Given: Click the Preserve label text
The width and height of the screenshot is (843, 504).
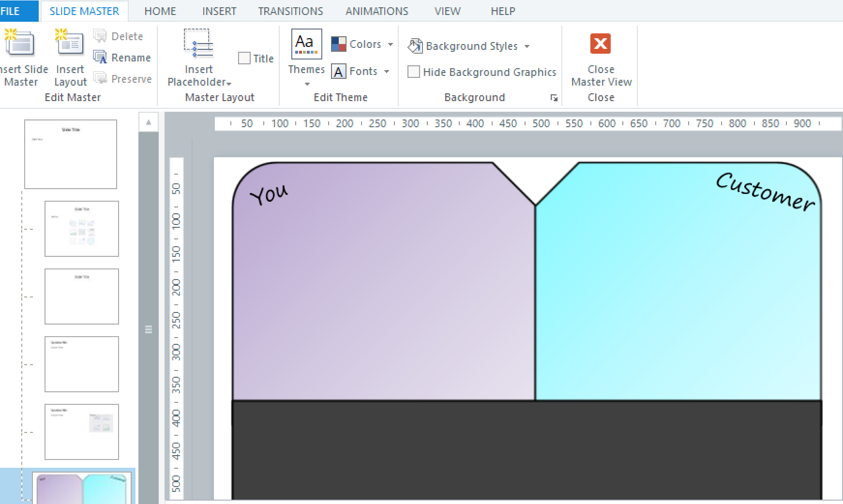Looking at the screenshot, I should coord(132,79).
